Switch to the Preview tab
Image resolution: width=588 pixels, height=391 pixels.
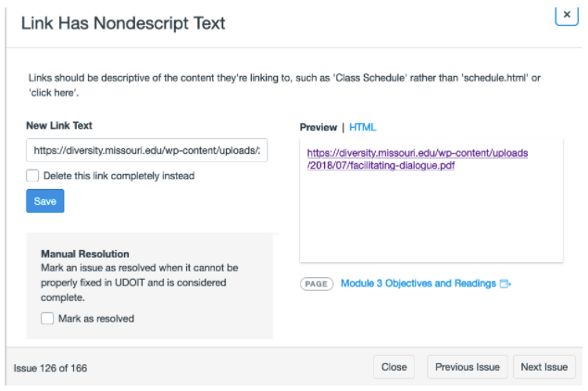tap(319, 127)
